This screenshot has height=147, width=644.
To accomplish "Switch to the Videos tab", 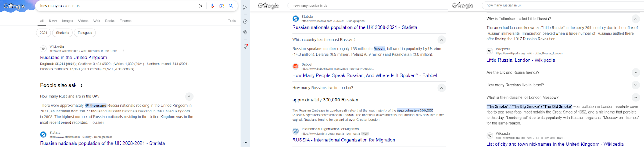I will pyautogui.click(x=83, y=21).
